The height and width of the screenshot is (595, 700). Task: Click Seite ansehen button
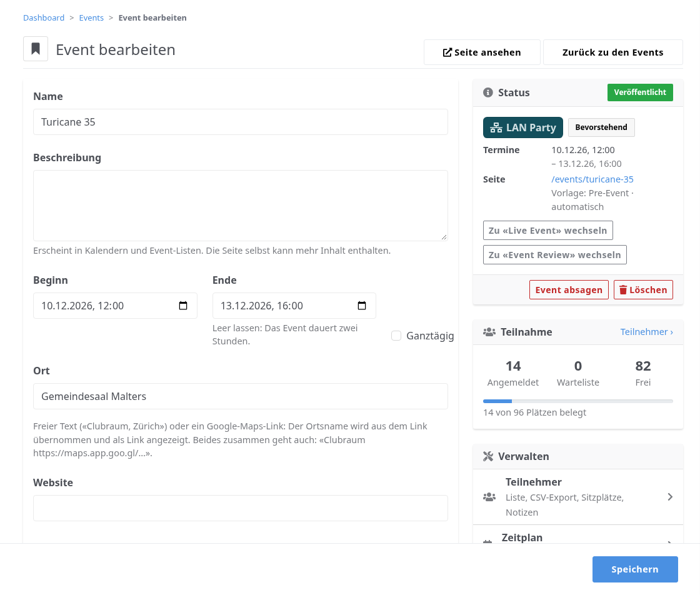click(x=482, y=52)
